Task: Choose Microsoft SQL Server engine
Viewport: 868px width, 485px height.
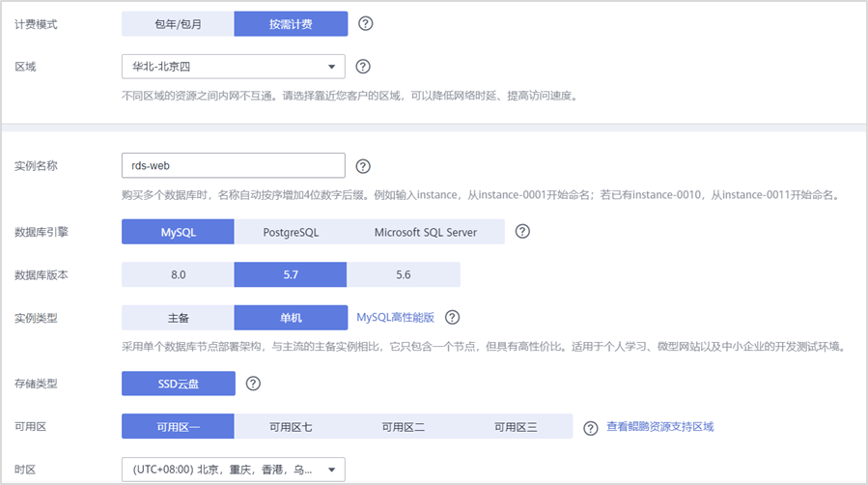Action: click(x=426, y=232)
